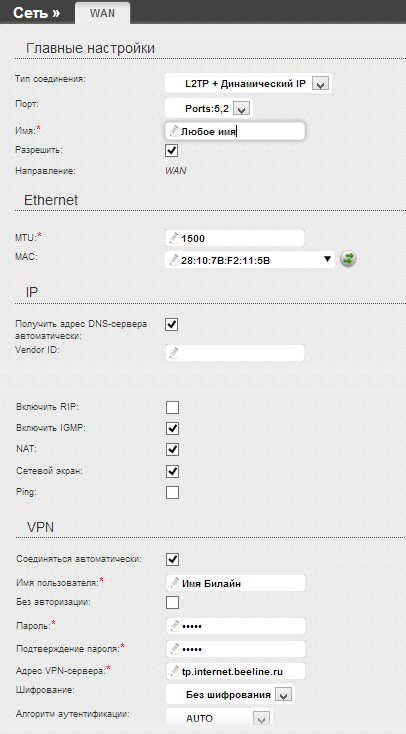The image size is (406, 734).
Task: Enable 'Без авторизации' checkbox
Action: click(172, 602)
